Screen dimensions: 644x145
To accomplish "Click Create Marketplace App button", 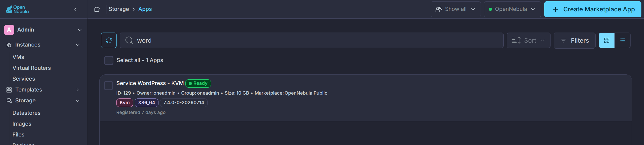I will 593,9.
